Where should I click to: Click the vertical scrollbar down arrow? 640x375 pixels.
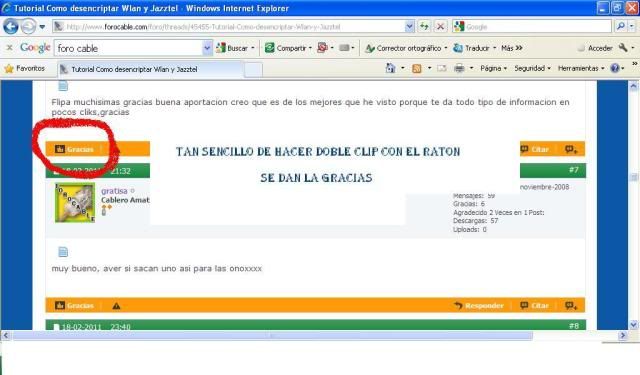pos(633,325)
